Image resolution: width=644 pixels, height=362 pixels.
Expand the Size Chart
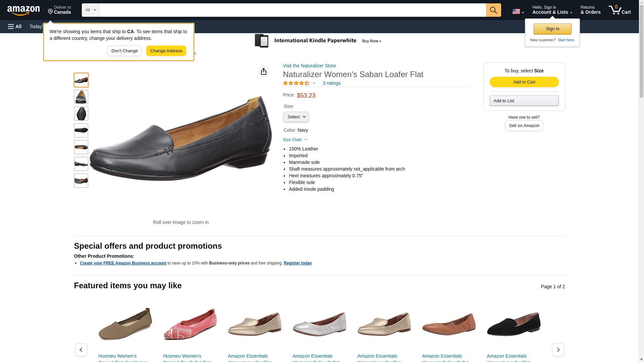coord(294,140)
